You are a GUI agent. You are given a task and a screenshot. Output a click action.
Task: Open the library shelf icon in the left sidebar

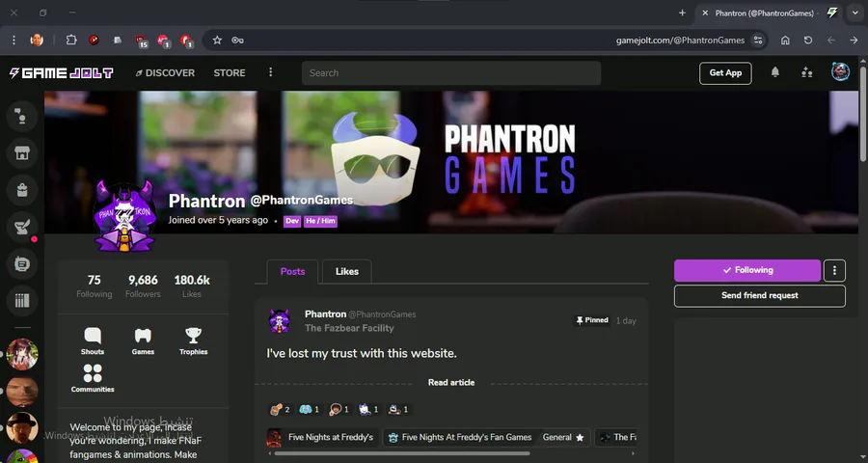pyautogui.click(x=22, y=301)
